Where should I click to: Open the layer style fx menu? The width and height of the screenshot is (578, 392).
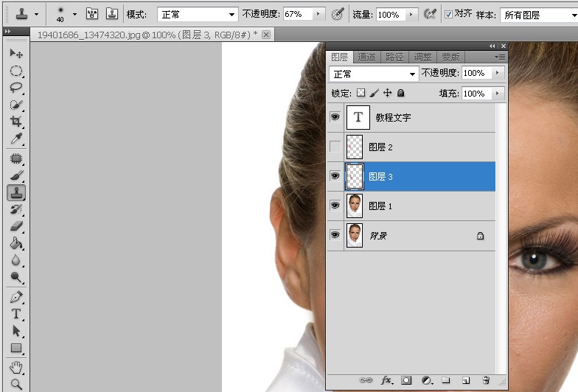point(386,380)
